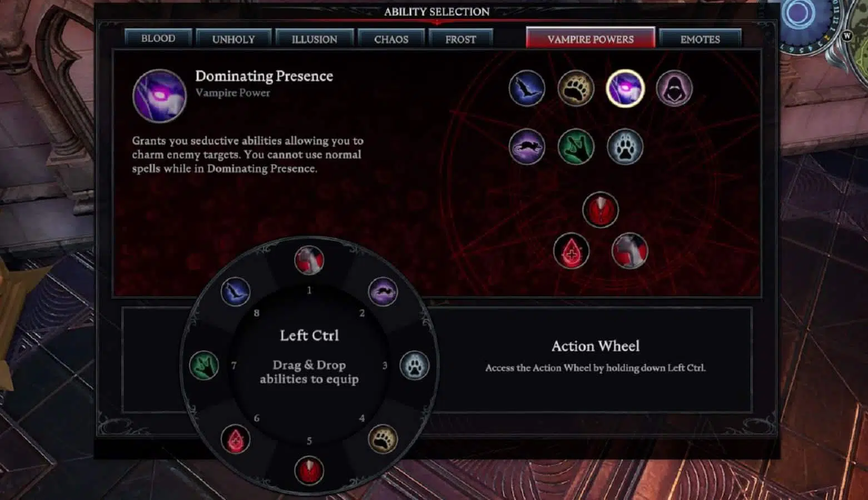Open the Blood abilities tab

point(158,38)
